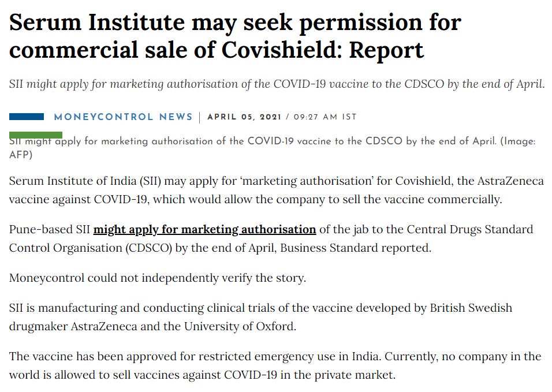Click the headline starting "Serum Institute may seek"

coord(234,36)
